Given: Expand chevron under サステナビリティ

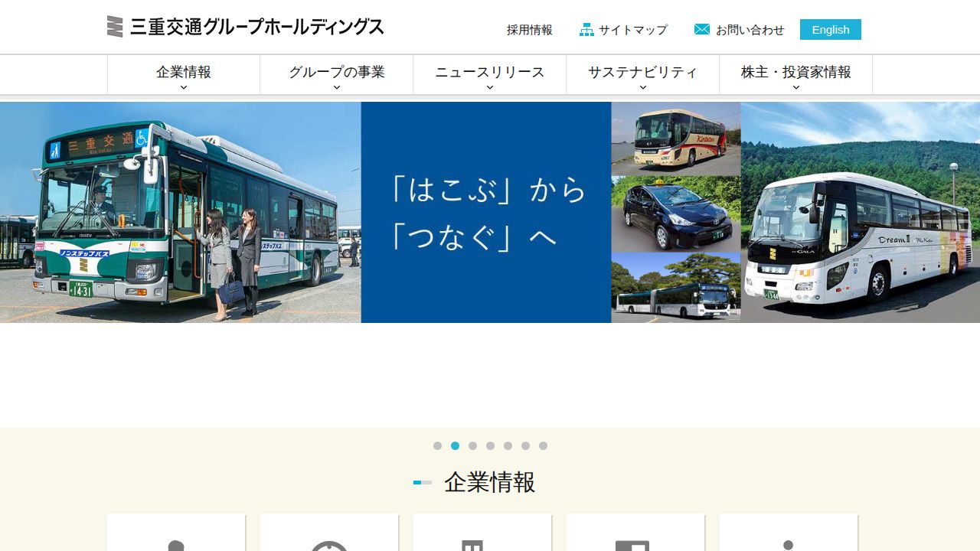Looking at the screenshot, I should [x=643, y=87].
